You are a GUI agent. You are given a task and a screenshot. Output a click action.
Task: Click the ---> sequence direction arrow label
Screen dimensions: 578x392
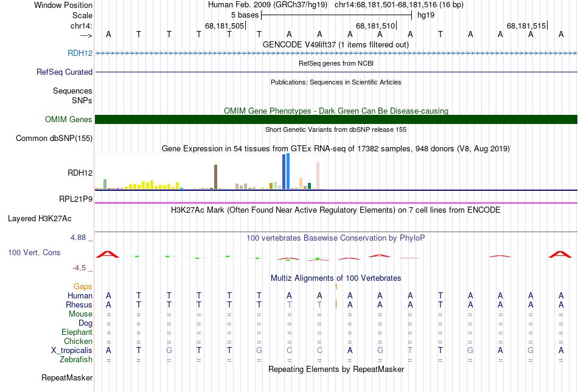pyautogui.click(x=86, y=35)
